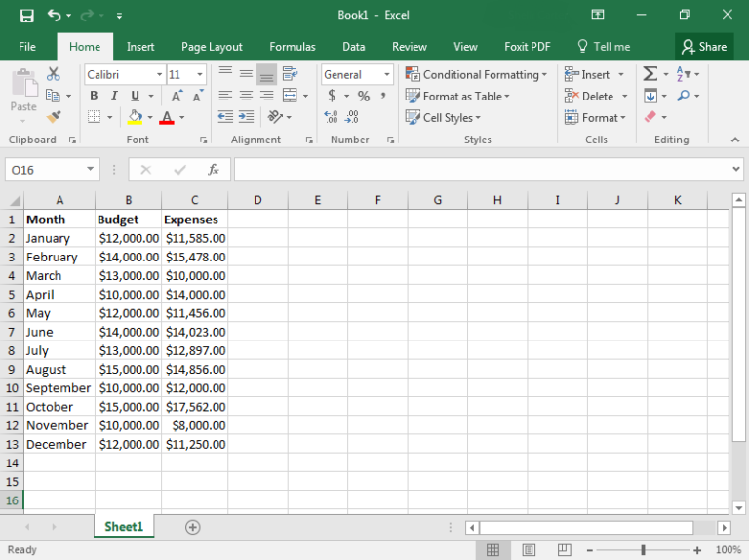Image resolution: width=749 pixels, height=560 pixels.
Task: Switch to the Page Layout tab
Action: point(212,47)
